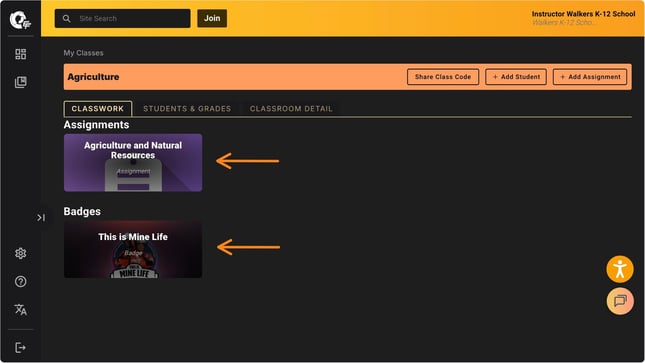Expand the collapsed sidebar with arrow toggle
This screenshot has width=645, height=363.
tap(41, 217)
